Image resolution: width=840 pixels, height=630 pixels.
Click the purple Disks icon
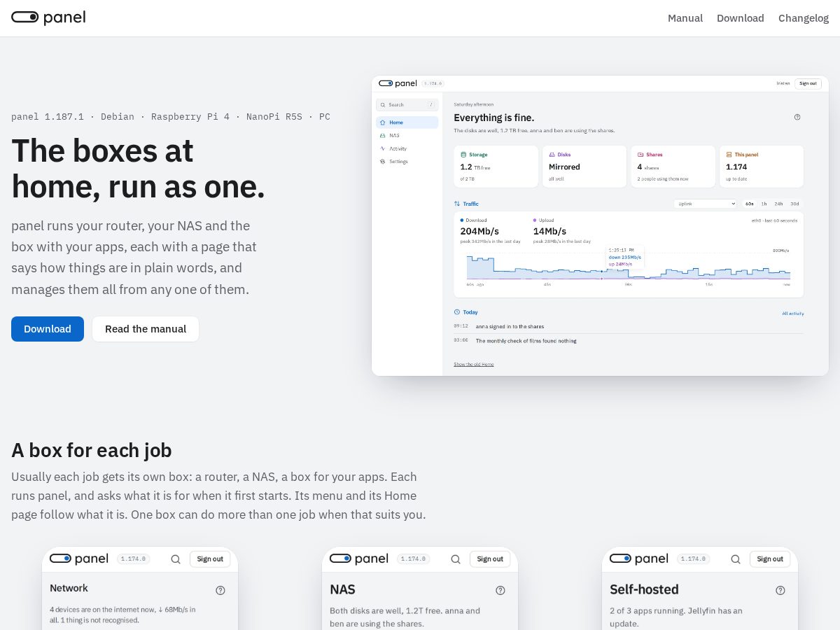[552, 155]
